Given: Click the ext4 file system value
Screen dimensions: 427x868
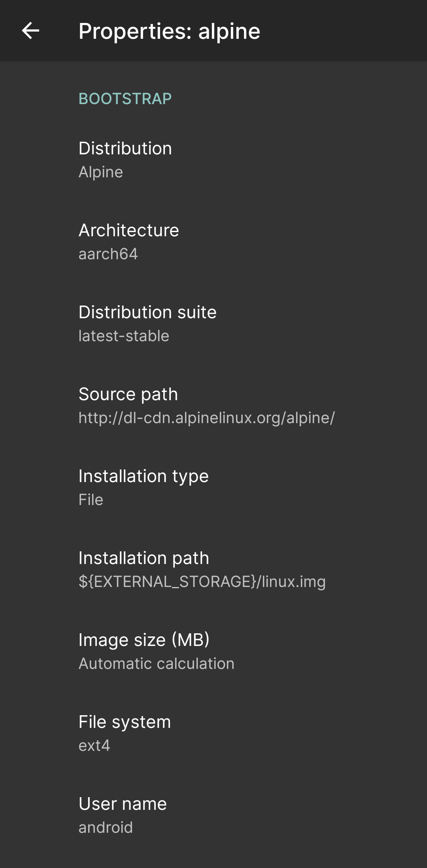Looking at the screenshot, I should tap(95, 746).
